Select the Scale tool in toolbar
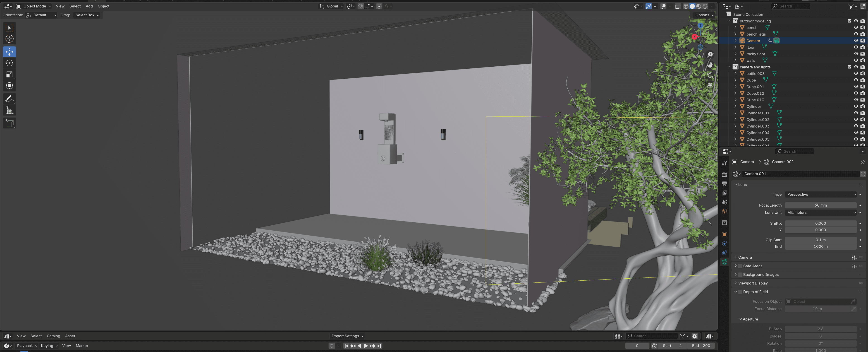 pos(10,75)
